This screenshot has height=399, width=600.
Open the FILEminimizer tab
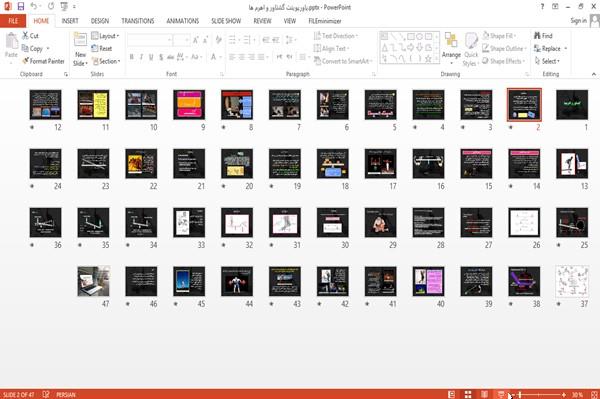325,21
